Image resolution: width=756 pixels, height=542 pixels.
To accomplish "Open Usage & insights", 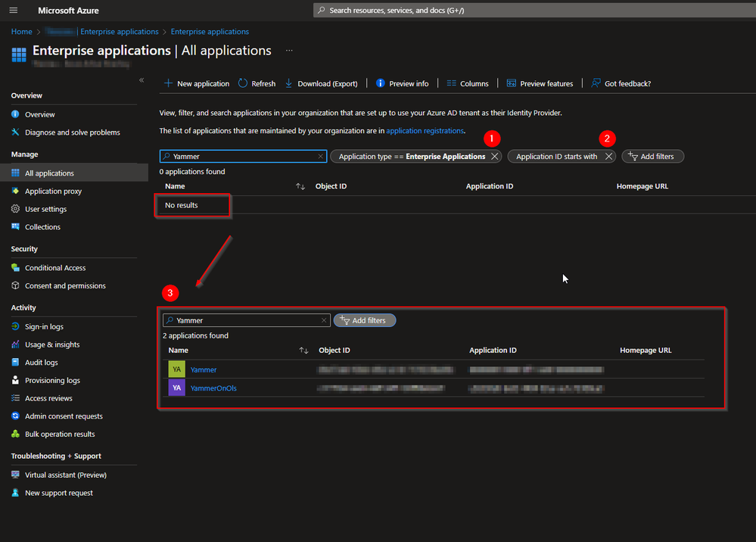I will pos(52,344).
